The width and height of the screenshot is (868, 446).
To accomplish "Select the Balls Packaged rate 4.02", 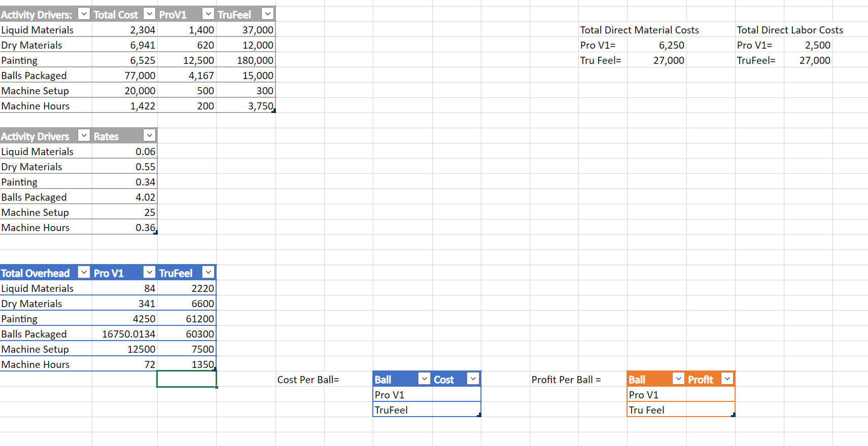I will pyautogui.click(x=125, y=197).
